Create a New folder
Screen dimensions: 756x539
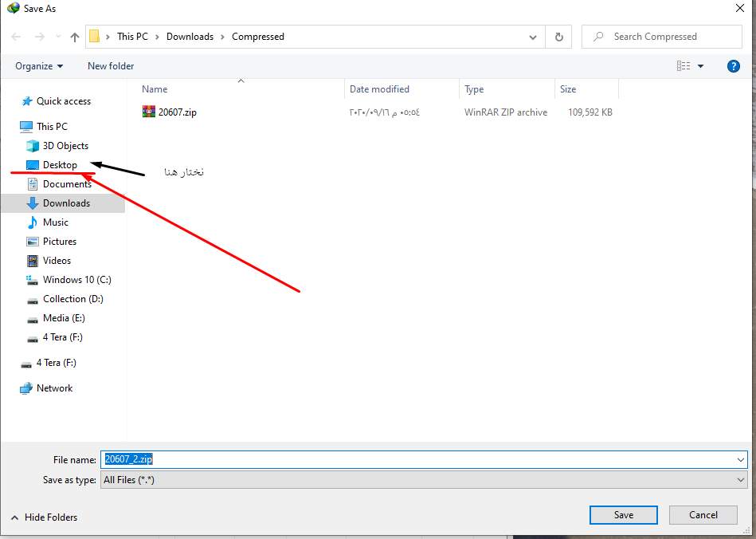point(111,66)
